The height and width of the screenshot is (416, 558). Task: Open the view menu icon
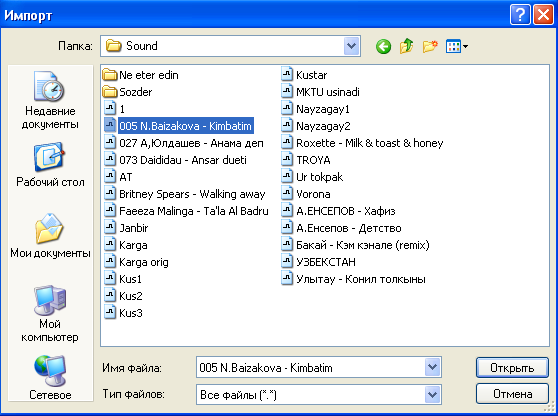point(457,46)
